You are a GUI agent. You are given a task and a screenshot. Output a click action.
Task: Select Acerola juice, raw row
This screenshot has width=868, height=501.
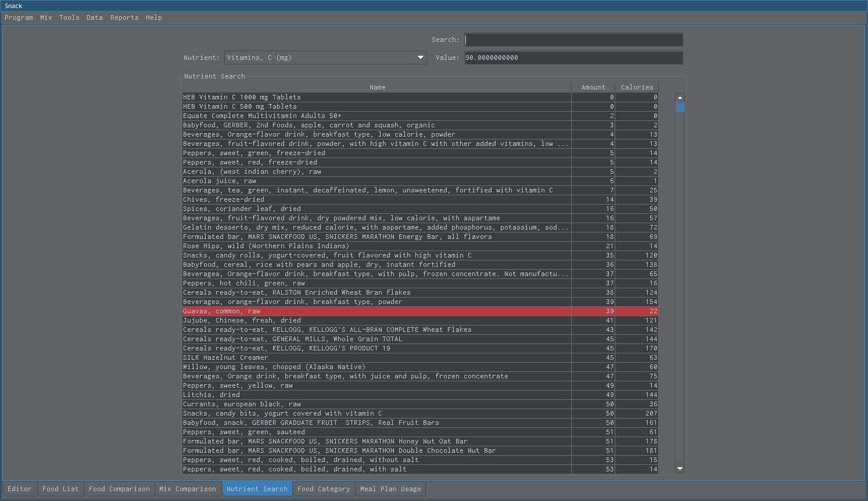(420, 181)
